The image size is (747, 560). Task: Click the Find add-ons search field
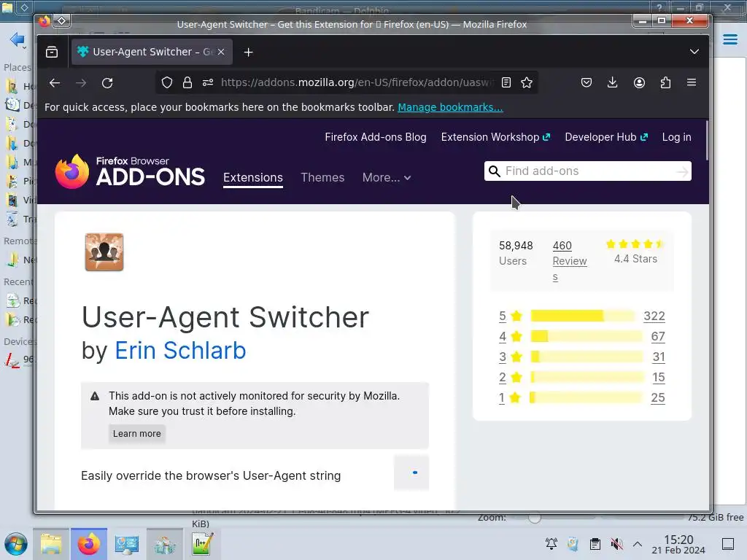click(x=589, y=171)
